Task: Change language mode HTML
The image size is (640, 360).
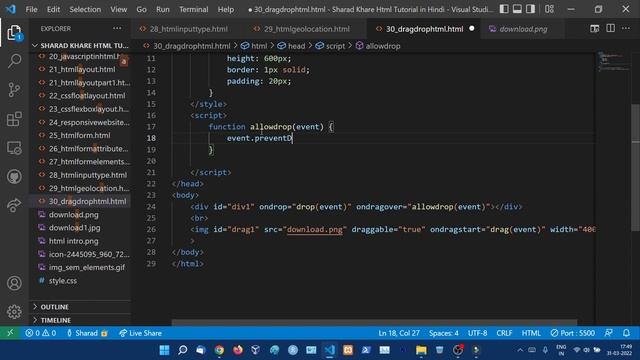Action: click(x=531, y=333)
